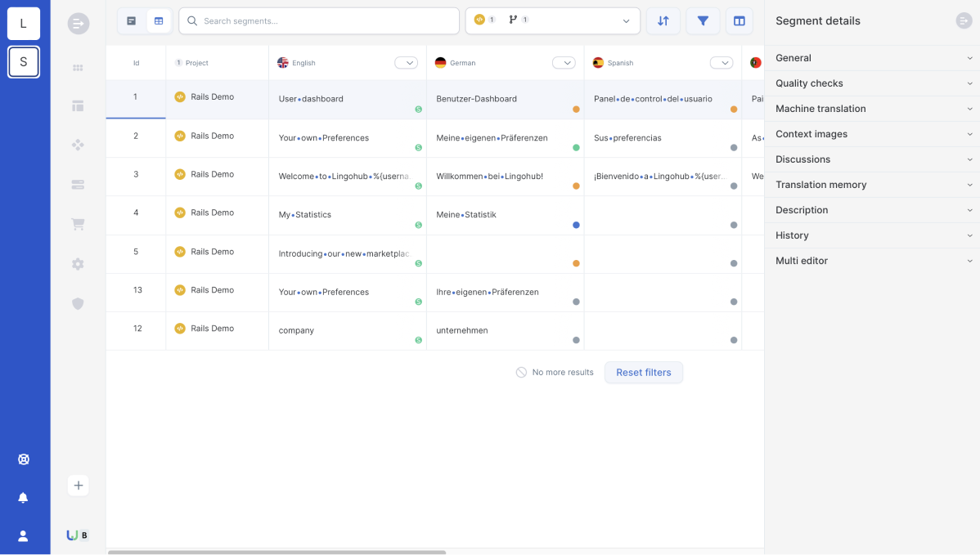Open the filter funnel button
This screenshot has width=980, height=555.
704,21
